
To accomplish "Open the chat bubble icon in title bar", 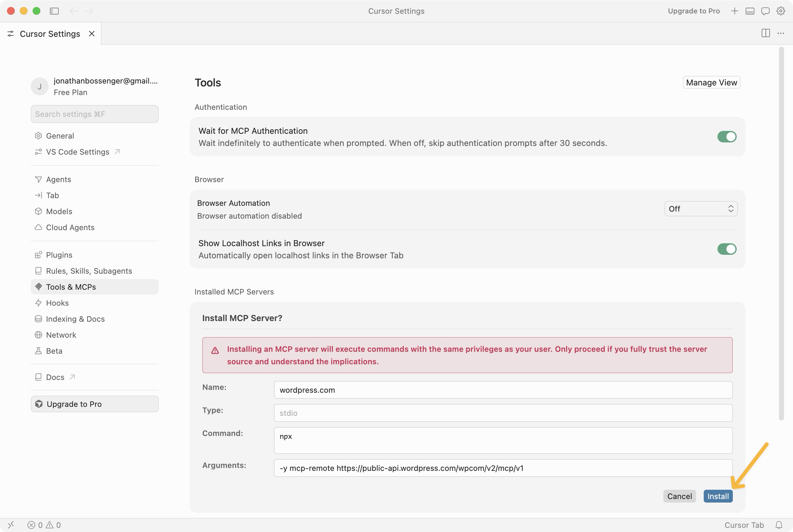I will click(x=765, y=11).
